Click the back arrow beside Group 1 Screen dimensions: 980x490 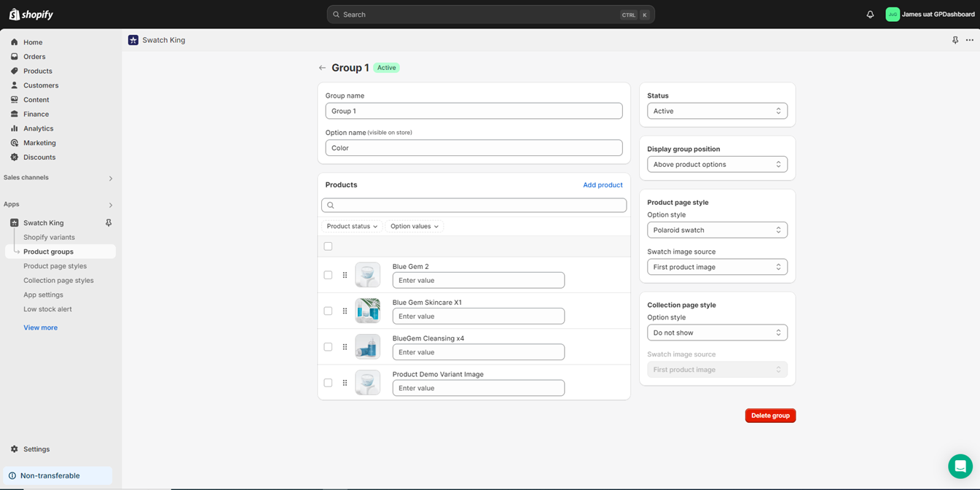322,68
